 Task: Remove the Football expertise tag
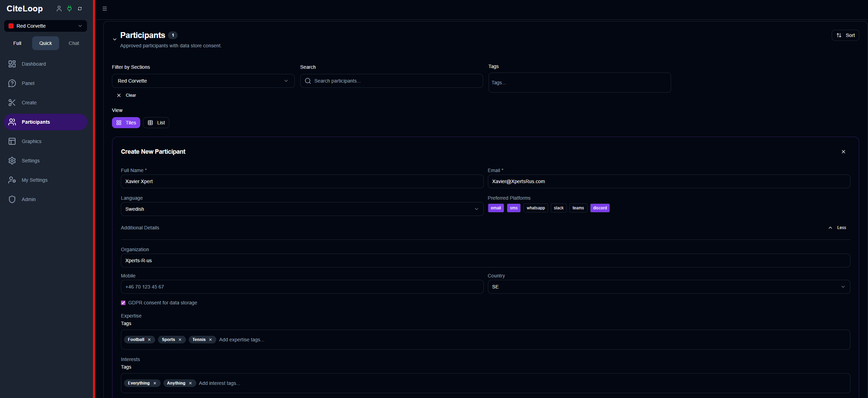tap(149, 340)
